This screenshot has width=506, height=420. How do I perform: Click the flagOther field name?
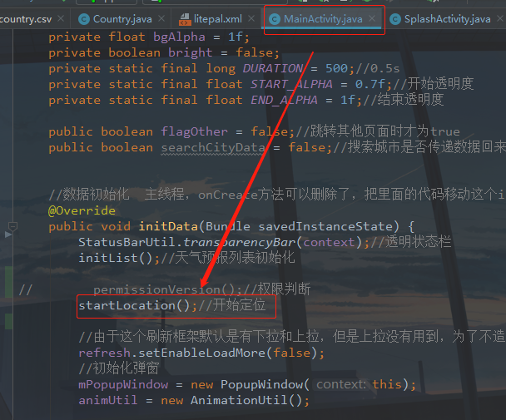pos(194,131)
